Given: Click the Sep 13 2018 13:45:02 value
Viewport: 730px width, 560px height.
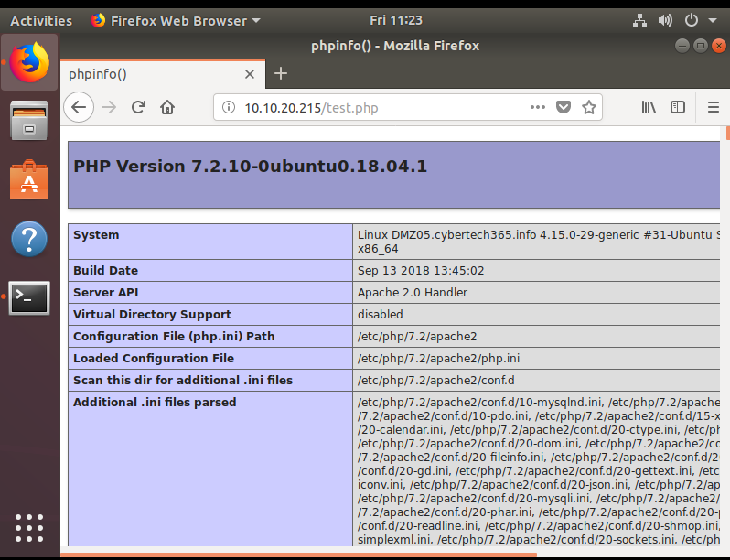Looking at the screenshot, I should pyautogui.click(x=421, y=271).
